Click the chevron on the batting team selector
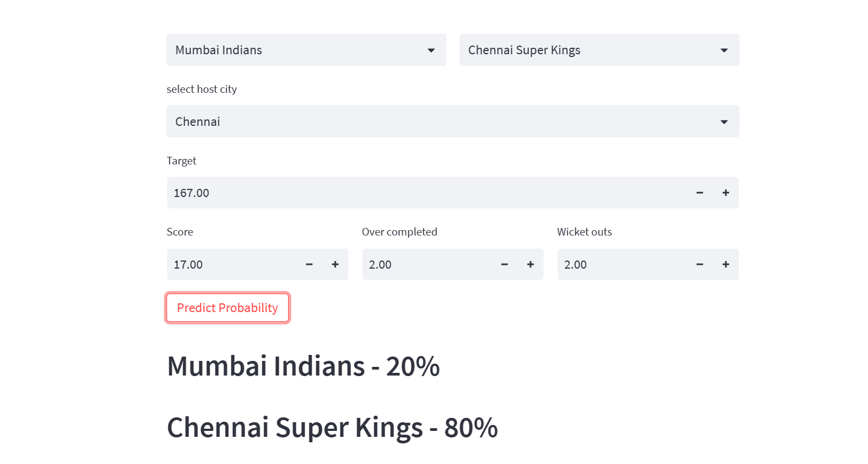 click(431, 50)
